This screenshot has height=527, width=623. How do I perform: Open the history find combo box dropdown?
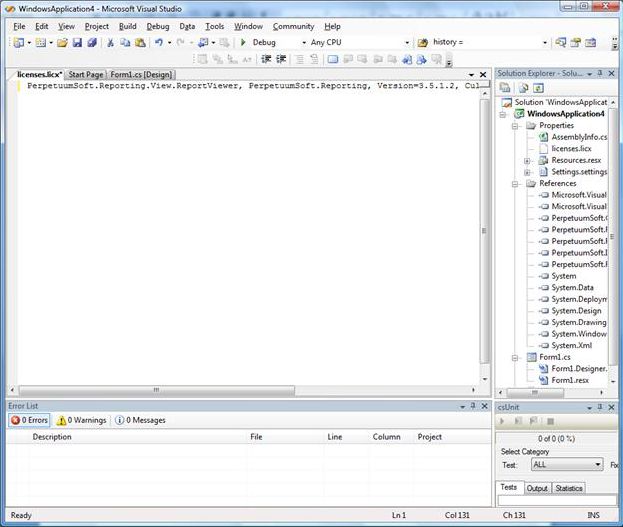click(545, 43)
